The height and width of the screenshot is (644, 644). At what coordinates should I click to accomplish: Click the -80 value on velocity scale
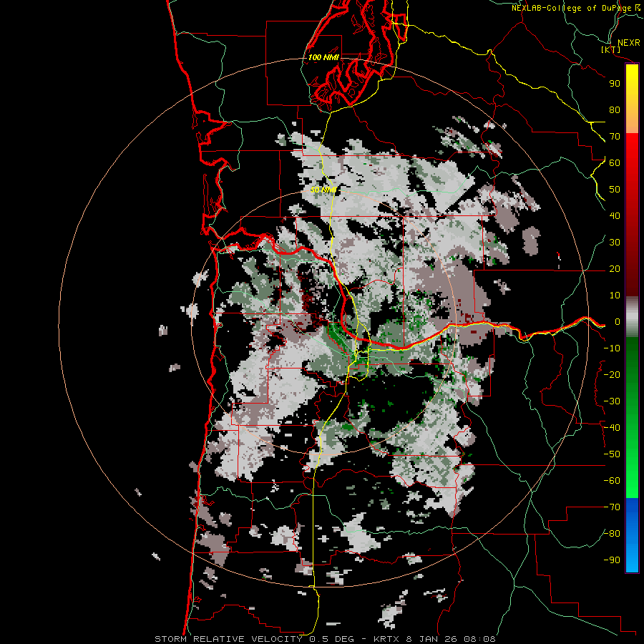tap(612, 534)
